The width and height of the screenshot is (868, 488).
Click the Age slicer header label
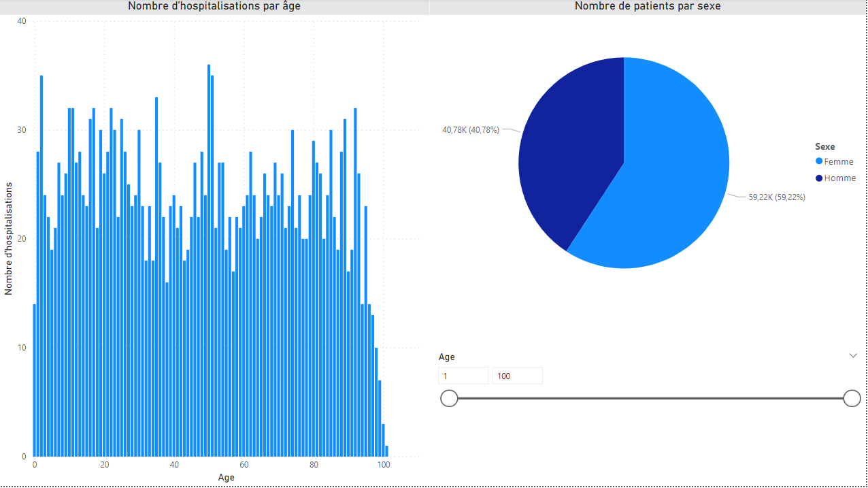tap(447, 357)
